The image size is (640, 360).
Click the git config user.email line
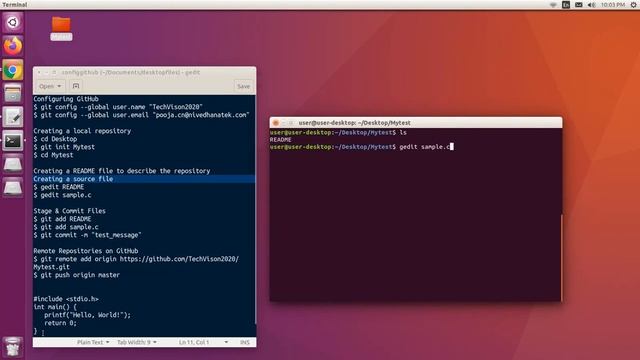141,115
